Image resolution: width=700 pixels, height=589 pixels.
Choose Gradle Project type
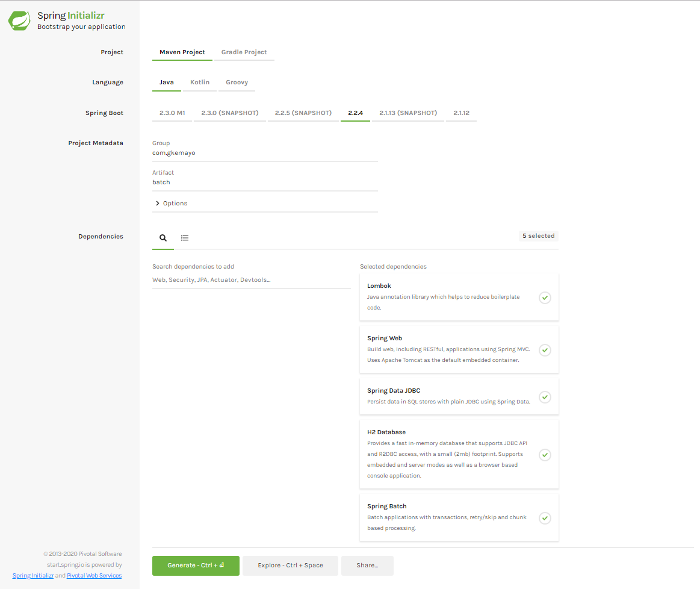pyautogui.click(x=244, y=52)
